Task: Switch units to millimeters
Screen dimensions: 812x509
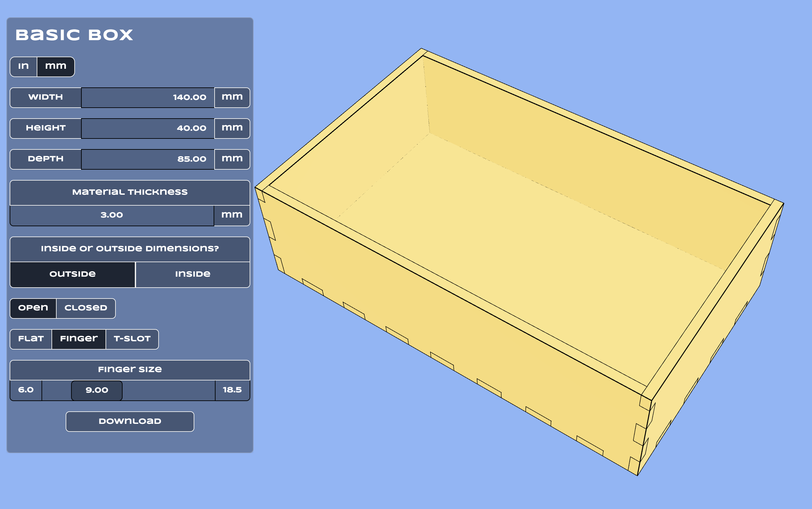Action: click(x=55, y=66)
